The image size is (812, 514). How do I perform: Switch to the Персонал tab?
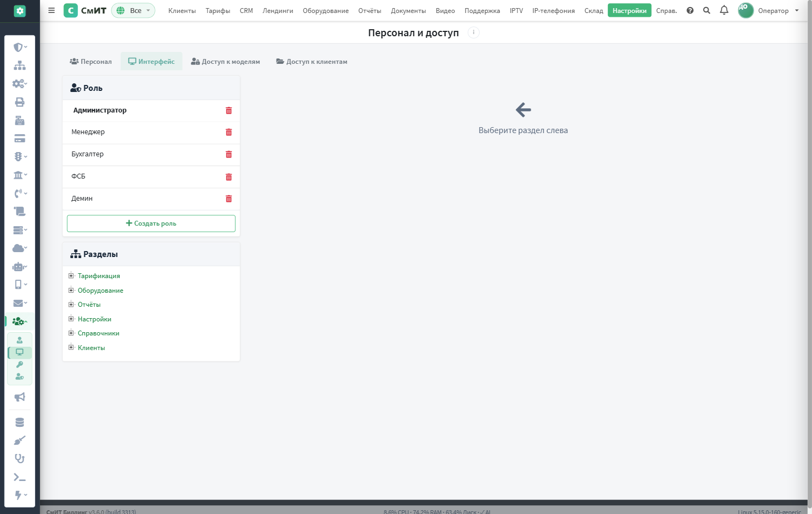coord(90,62)
